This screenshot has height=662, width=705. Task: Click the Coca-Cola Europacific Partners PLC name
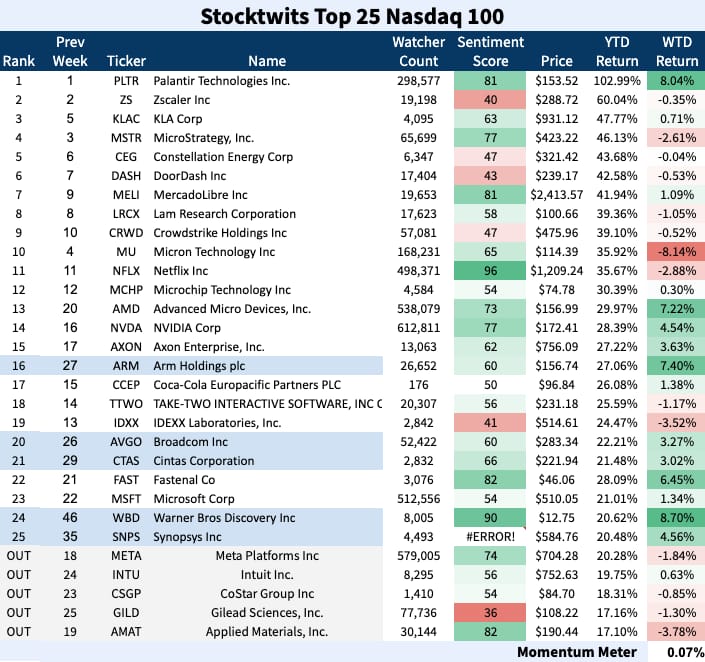click(247, 385)
